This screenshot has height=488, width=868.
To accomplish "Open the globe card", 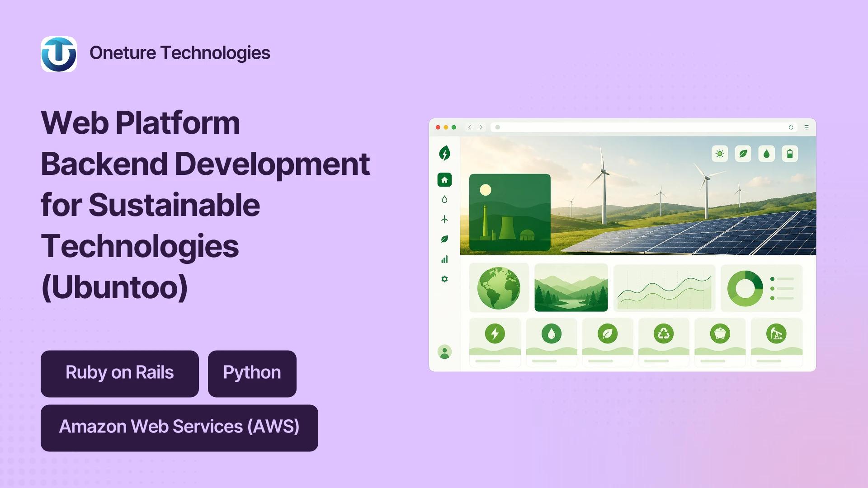I will click(x=499, y=288).
